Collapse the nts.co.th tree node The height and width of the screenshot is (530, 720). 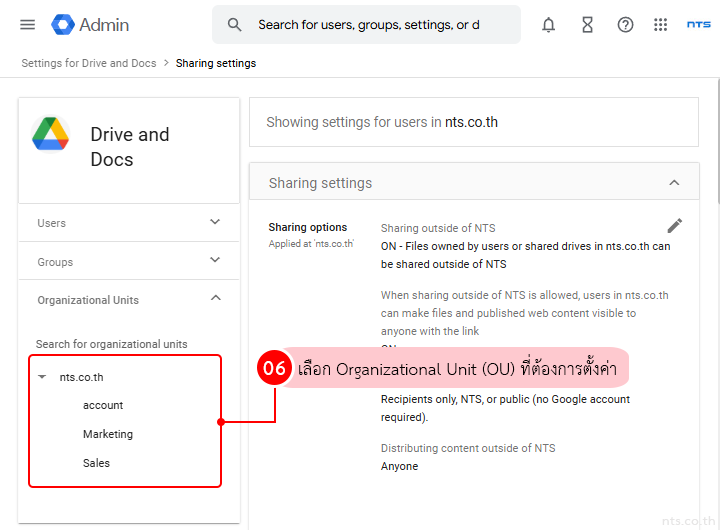pyautogui.click(x=42, y=377)
